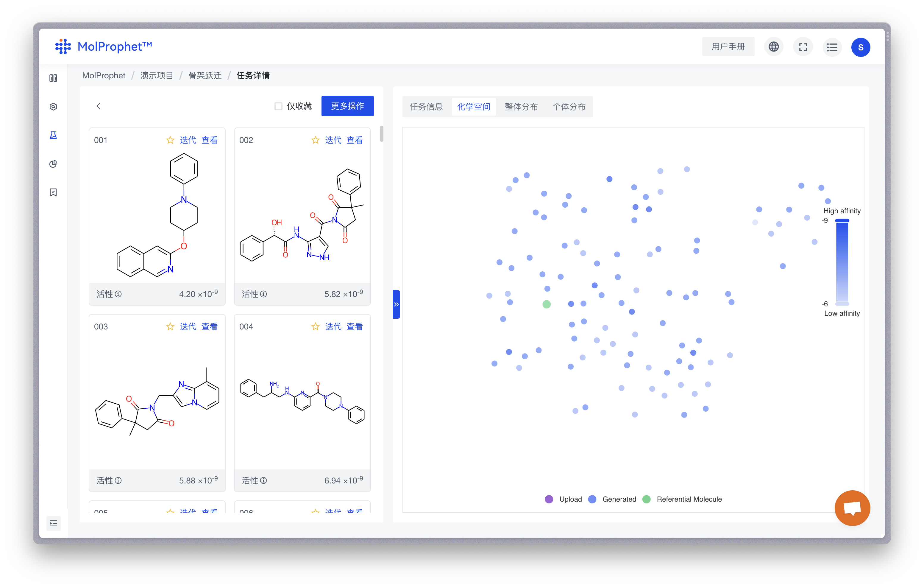Image resolution: width=924 pixels, height=588 pixels.
Task: Open the hexagon sidebar icon
Action: click(53, 106)
